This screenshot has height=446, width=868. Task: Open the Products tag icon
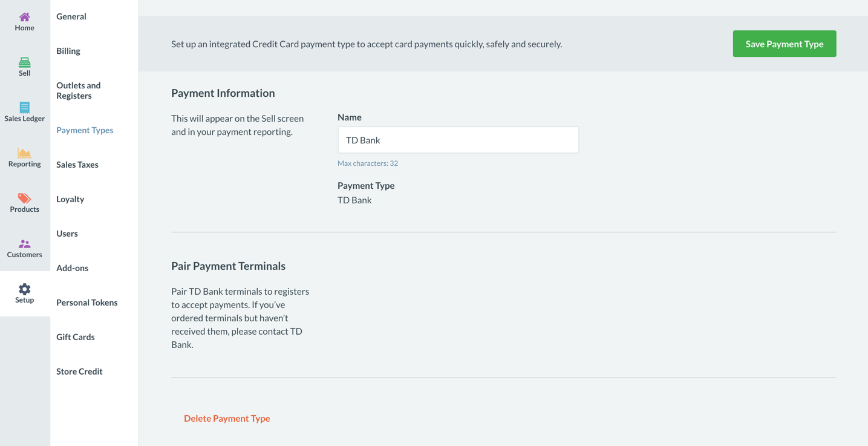24,198
